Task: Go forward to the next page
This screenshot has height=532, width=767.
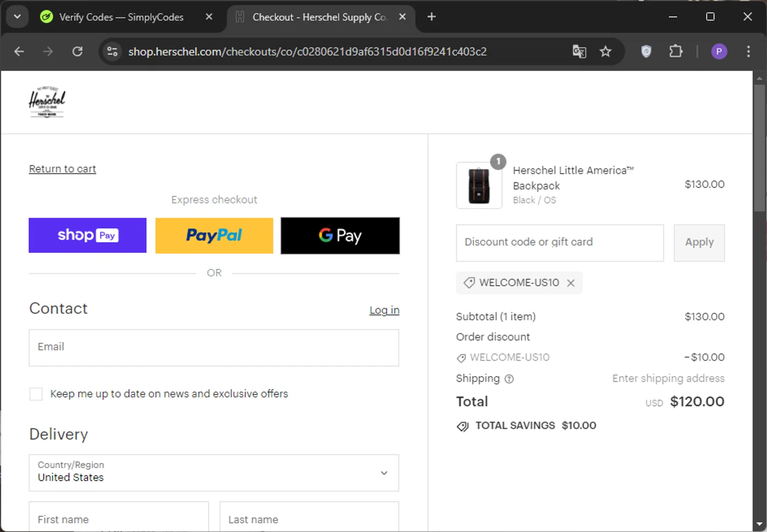Action: [48, 52]
